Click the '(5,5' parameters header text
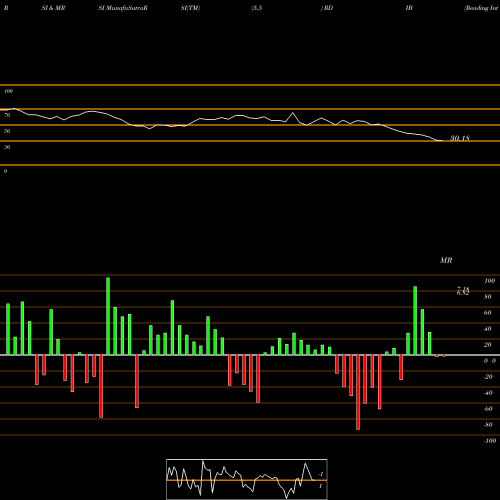Image resolution: width=500 pixels, height=500 pixels. (x=257, y=8)
